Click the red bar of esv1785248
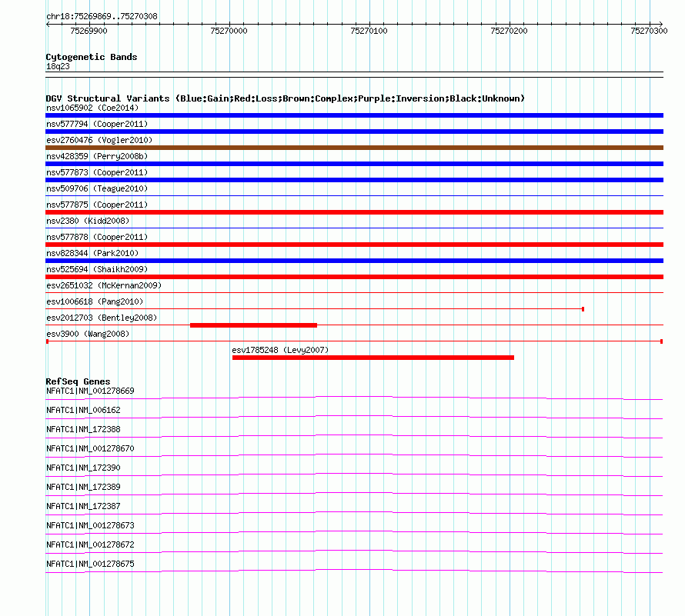Image resolution: width=685 pixels, height=616 pixels. point(373,358)
